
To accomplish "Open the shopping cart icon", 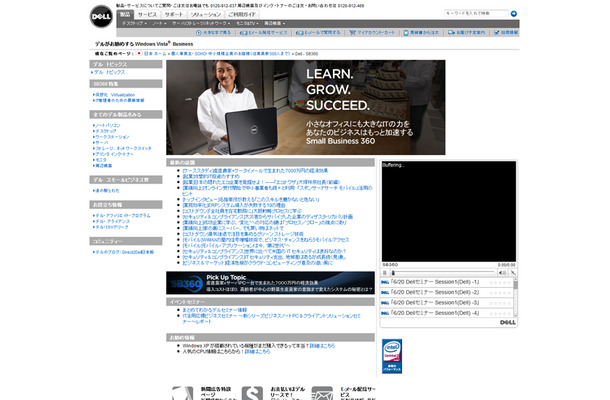I will tap(352, 33).
